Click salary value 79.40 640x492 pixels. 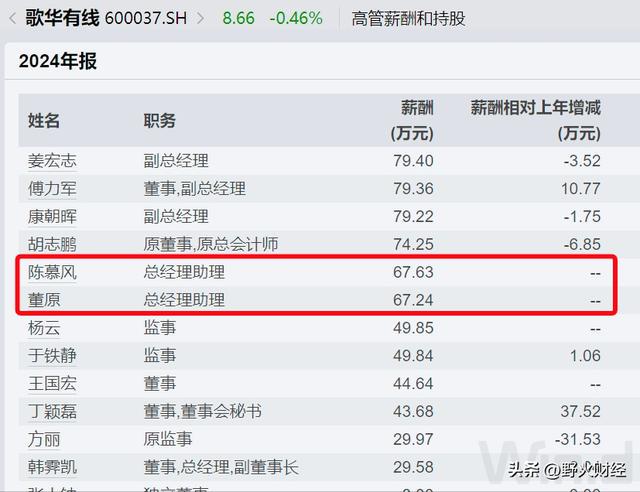(x=413, y=161)
